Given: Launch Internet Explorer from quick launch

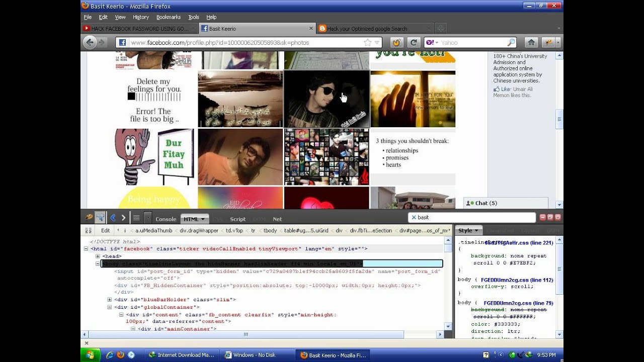Looking at the screenshot, I should [109, 355].
